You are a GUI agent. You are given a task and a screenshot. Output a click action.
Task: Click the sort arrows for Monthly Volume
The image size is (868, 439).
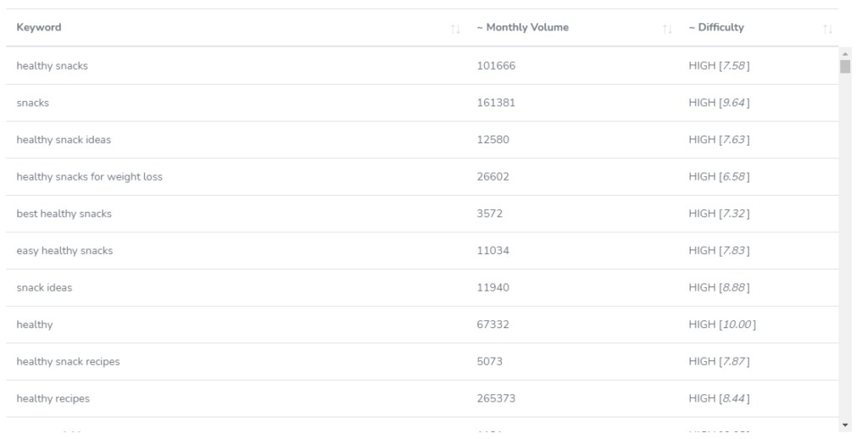pyautogui.click(x=666, y=28)
